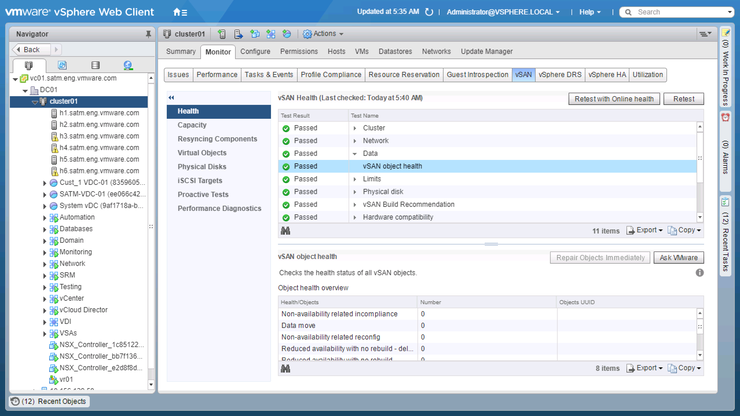
Task: Open the panel options menu icon at top right
Action: (x=705, y=34)
